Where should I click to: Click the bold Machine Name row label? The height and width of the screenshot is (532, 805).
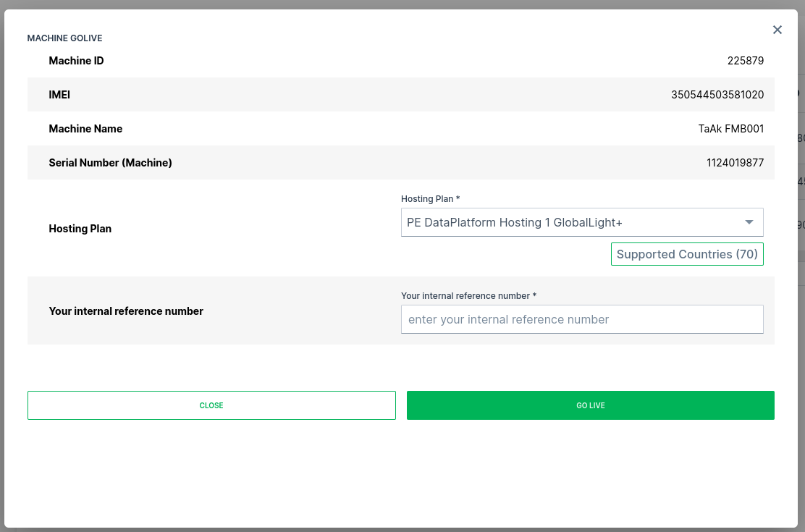click(x=85, y=129)
